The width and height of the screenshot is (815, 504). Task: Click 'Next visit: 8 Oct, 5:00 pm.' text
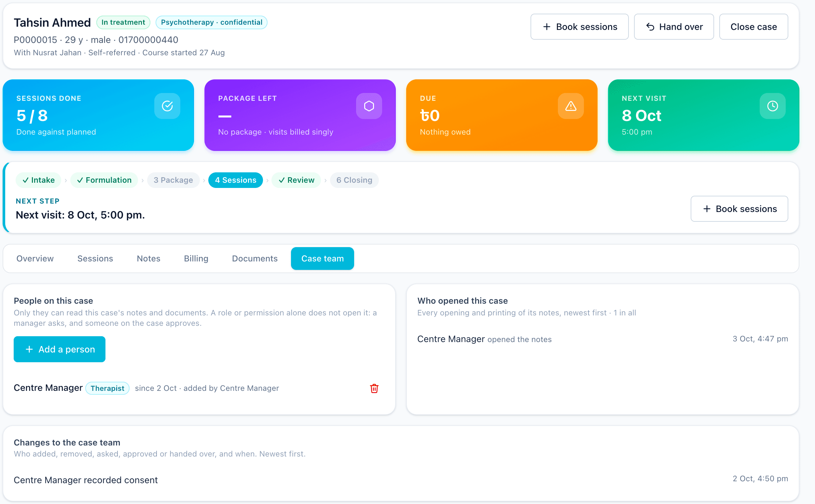pos(80,215)
